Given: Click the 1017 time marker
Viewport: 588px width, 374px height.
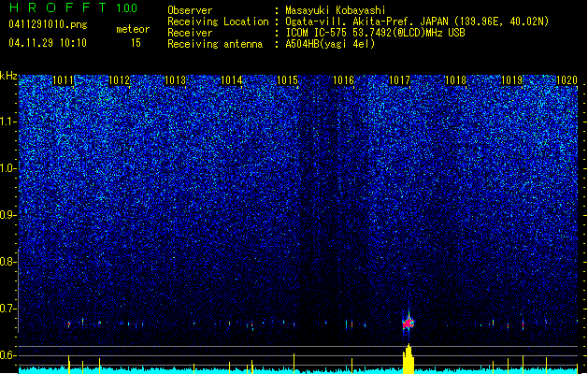Looking at the screenshot, I should tap(400, 80).
